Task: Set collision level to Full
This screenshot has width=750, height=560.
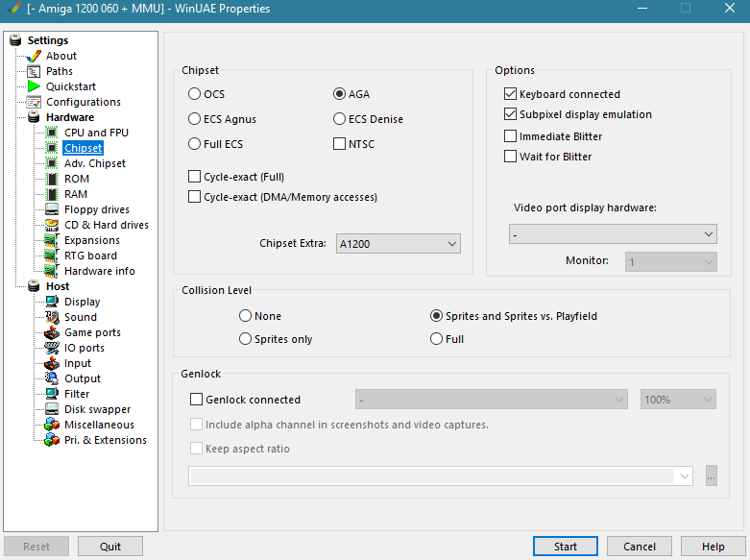Action: coord(436,339)
